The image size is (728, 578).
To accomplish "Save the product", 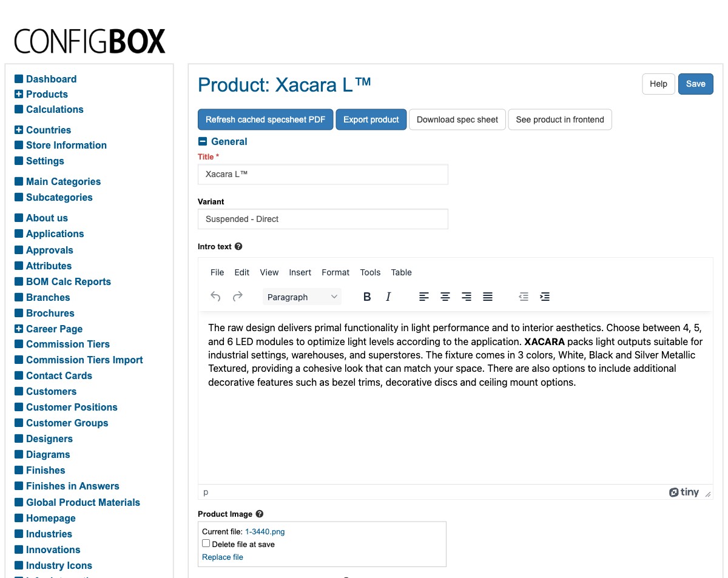I will (x=696, y=84).
